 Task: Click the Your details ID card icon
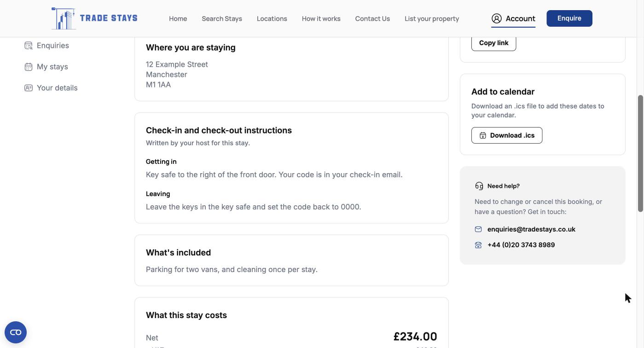(29, 88)
